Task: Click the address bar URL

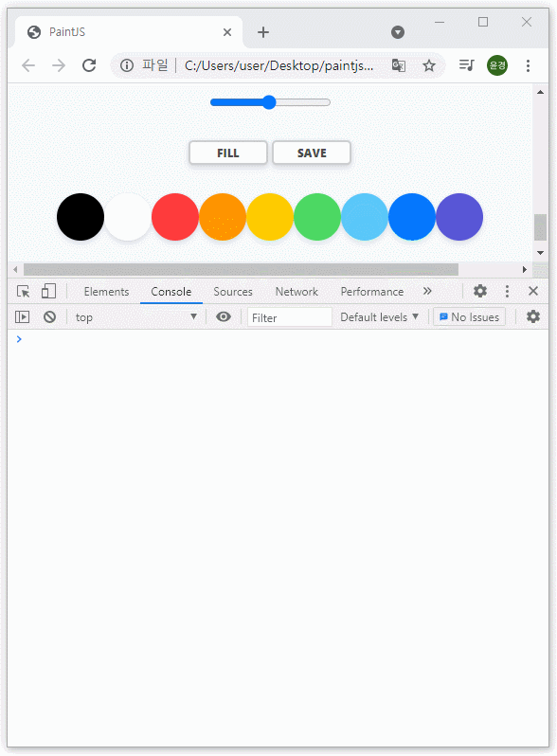Action: click(x=278, y=65)
